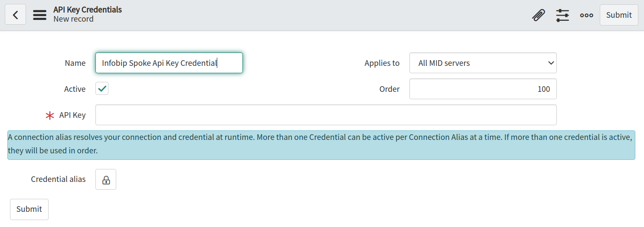The image size is (644, 227).
Task: Expand the Applies to dropdown
Action: coord(483,63)
